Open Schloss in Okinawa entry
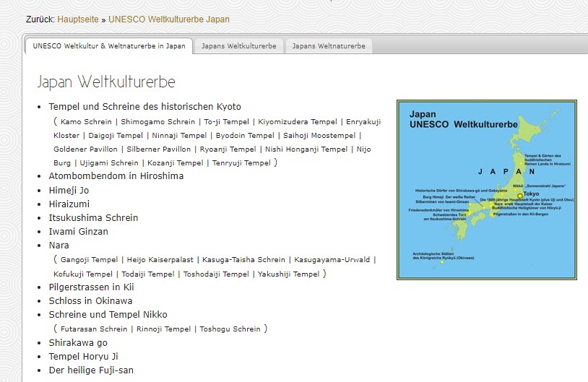Screen dimensions: 588x382 coord(90,301)
